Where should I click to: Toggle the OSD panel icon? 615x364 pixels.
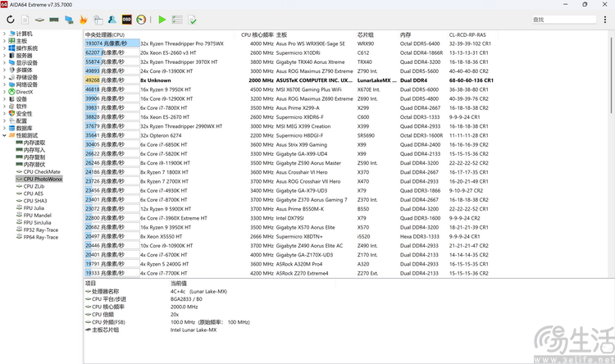coord(126,19)
